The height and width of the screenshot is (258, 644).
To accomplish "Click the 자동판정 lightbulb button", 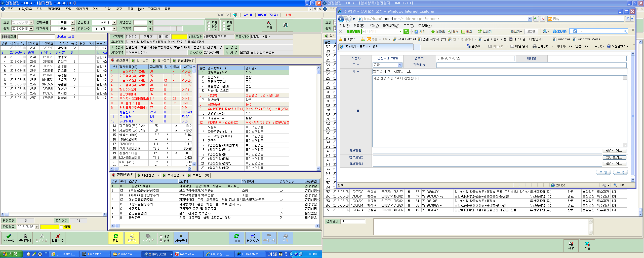I will click(x=181, y=238).
